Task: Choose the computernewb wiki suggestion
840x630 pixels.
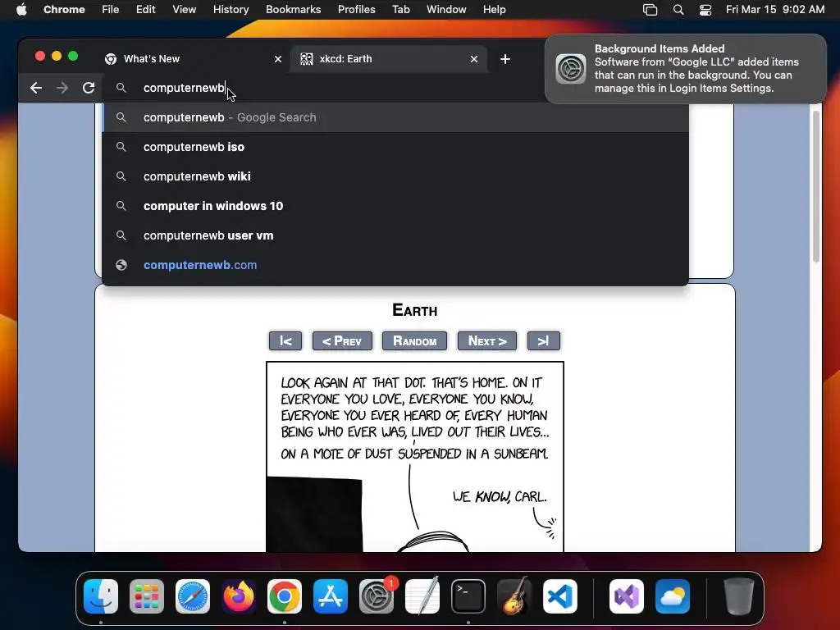Action: pos(395,176)
